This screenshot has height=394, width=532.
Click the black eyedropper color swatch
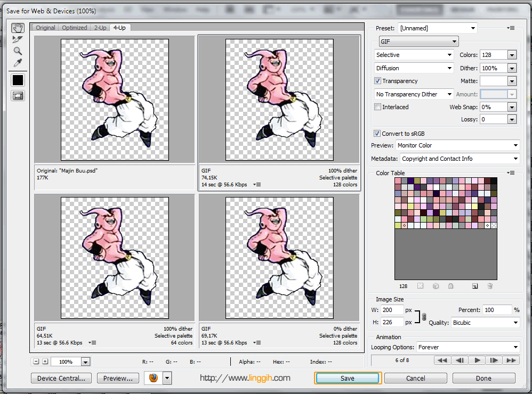18,80
